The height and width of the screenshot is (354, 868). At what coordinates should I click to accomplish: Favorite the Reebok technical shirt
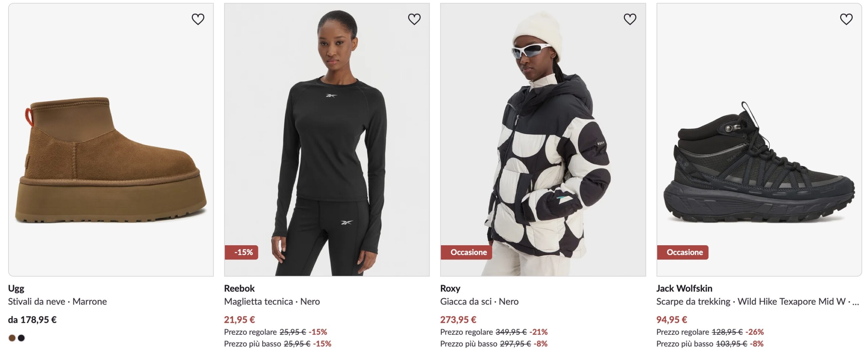(414, 19)
